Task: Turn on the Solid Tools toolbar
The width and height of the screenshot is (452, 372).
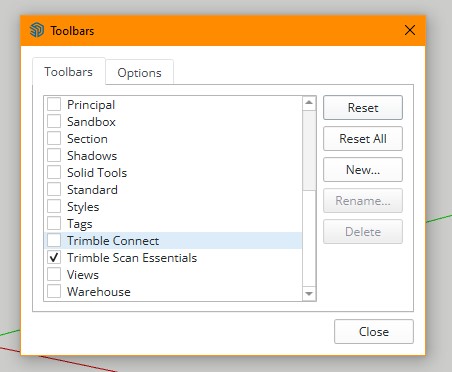Action: [54, 172]
